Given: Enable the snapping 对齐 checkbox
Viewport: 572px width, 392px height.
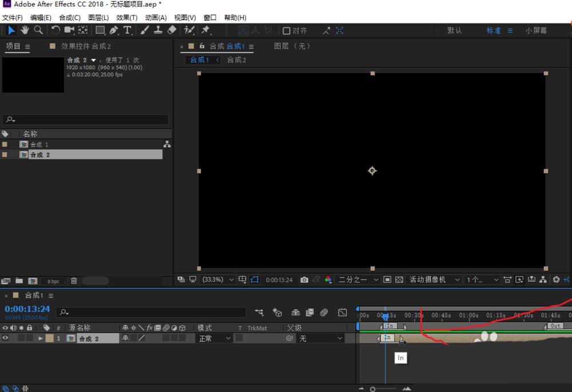Looking at the screenshot, I should (287, 31).
